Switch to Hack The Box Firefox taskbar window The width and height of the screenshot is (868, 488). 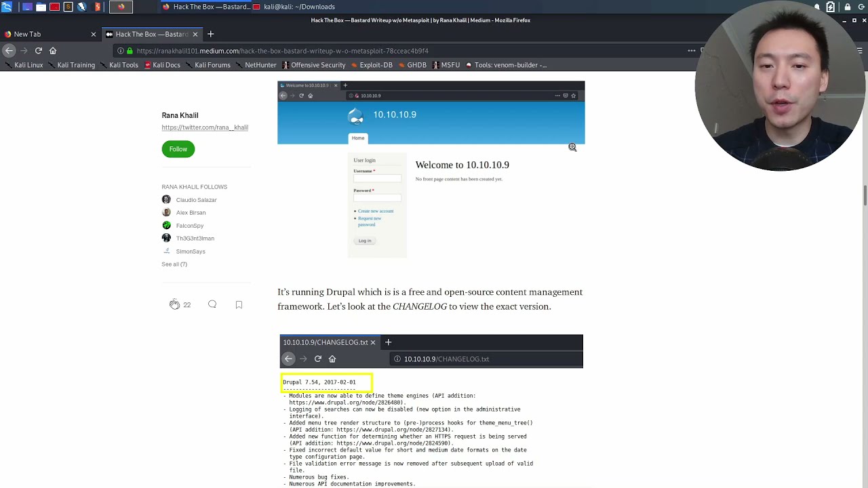coord(206,7)
